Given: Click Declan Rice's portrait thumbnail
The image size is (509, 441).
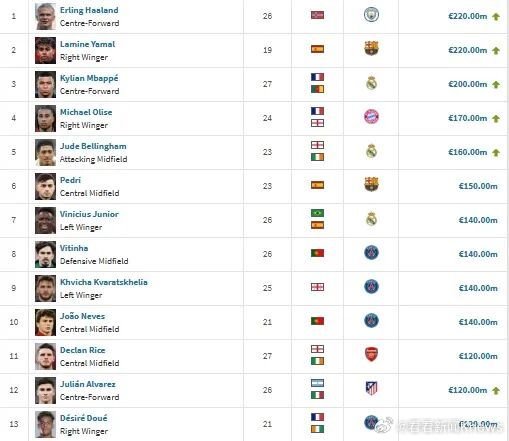Looking at the screenshot, I should (x=45, y=357).
